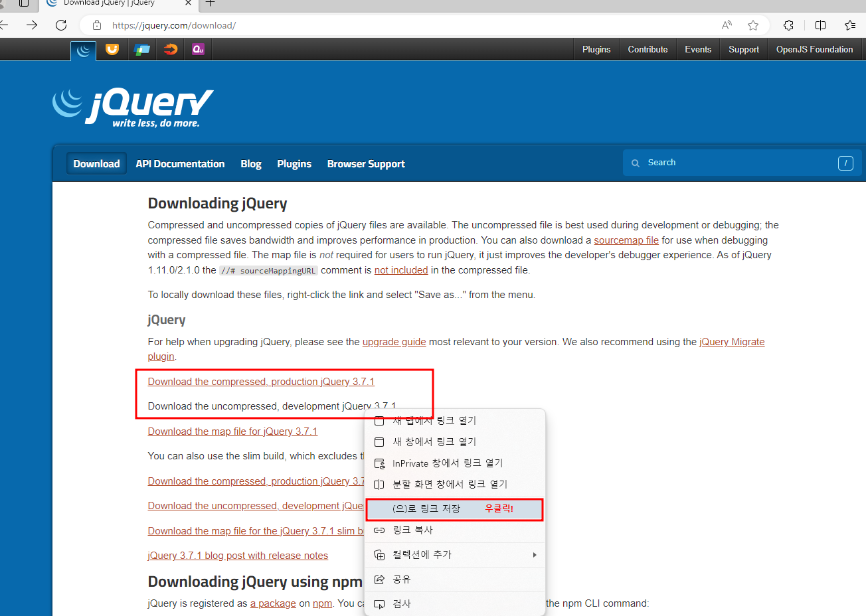Viewport: 866px width, 616px height.
Task: Open the read aloud icon in address bar
Action: tap(727, 25)
